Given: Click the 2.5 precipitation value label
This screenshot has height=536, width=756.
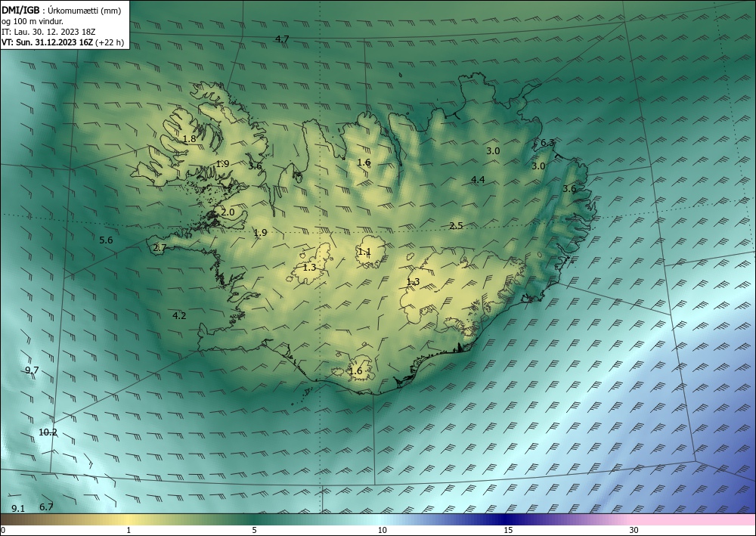Looking at the screenshot, I should [456, 225].
